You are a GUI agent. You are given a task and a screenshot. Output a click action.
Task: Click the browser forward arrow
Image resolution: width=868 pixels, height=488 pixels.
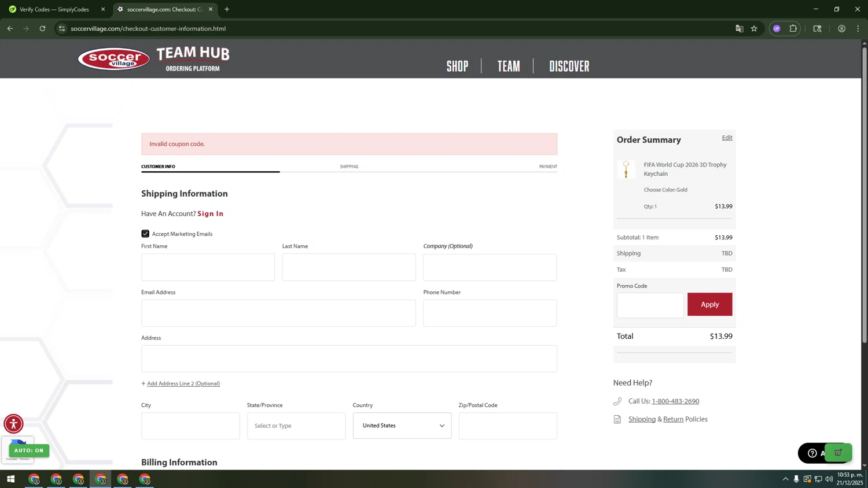26,28
